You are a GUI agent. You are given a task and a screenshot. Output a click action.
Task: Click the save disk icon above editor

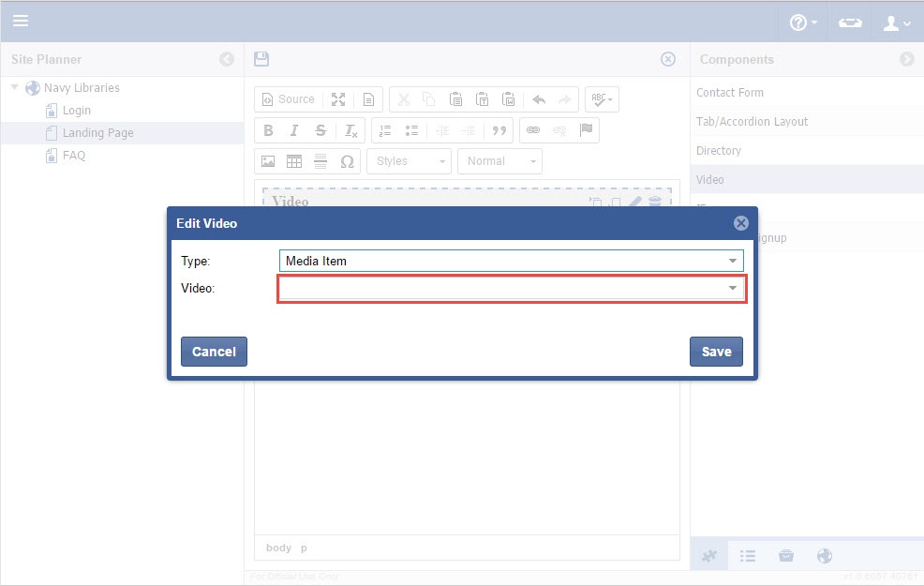click(261, 59)
